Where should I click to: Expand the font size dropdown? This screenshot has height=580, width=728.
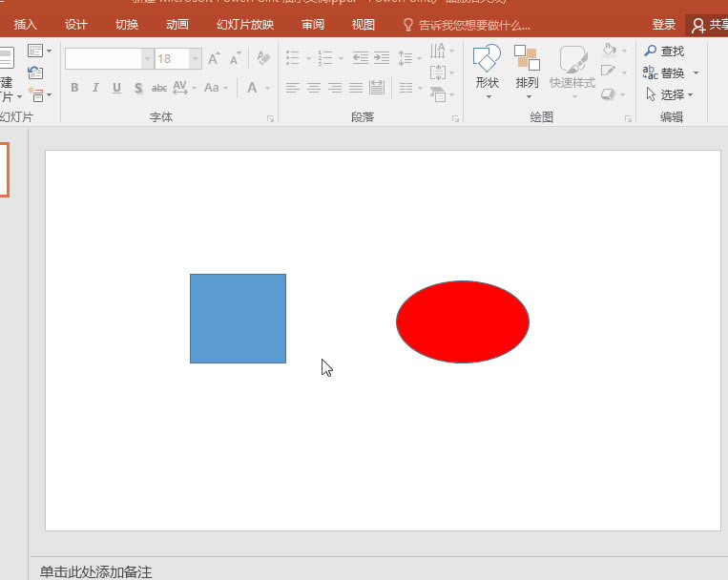[196, 59]
